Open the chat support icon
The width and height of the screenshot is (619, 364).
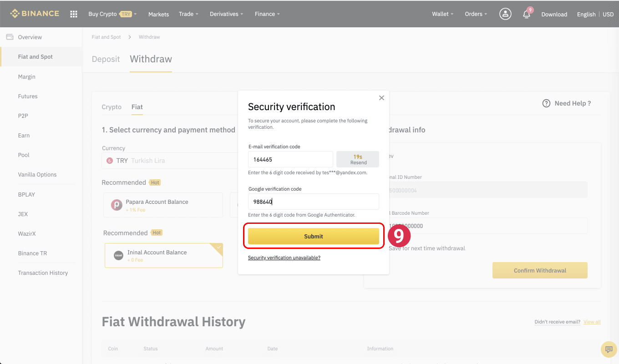(608, 349)
